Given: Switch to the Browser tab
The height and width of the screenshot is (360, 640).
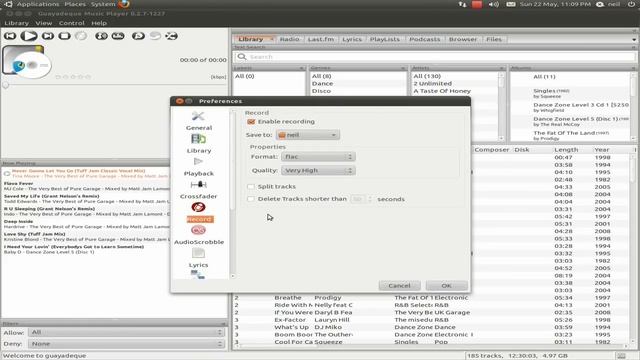Looking at the screenshot, I should (463, 39).
